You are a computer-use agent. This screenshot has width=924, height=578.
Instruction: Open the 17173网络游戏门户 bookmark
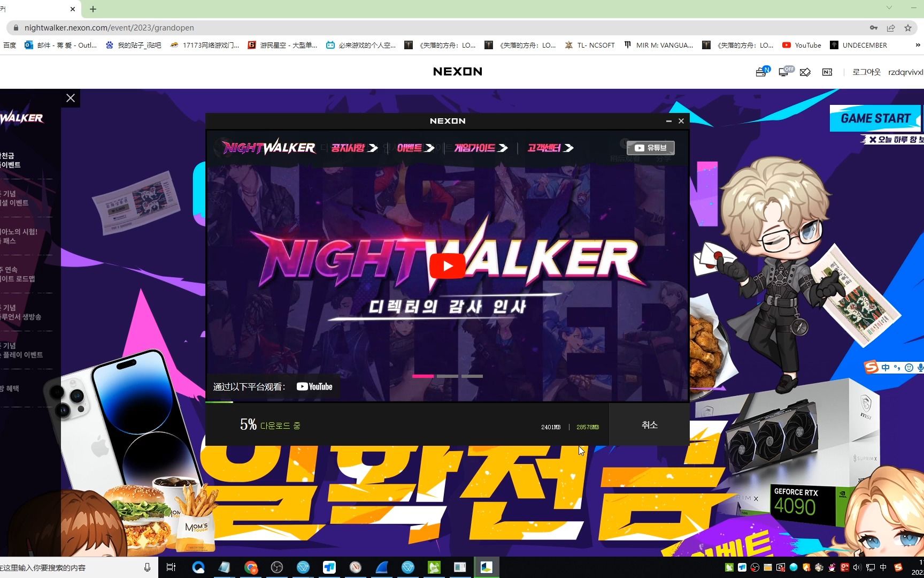pyautogui.click(x=204, y=45)
